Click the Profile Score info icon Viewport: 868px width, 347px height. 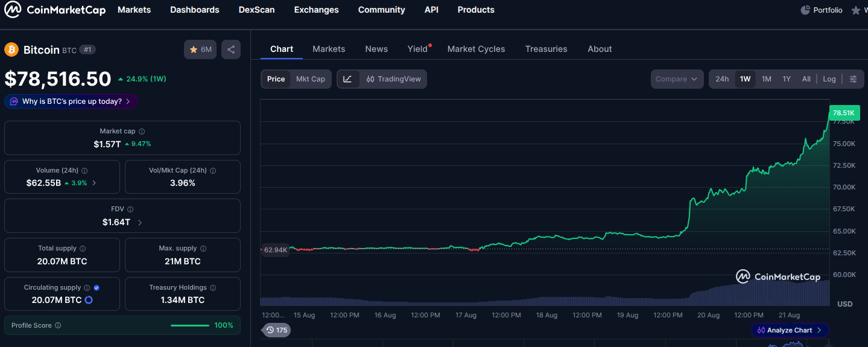tap(58, 326)
